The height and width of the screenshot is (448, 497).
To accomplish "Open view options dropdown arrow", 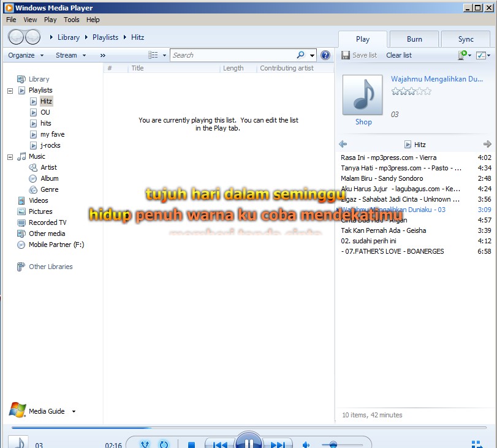I will tap(164, 56).
